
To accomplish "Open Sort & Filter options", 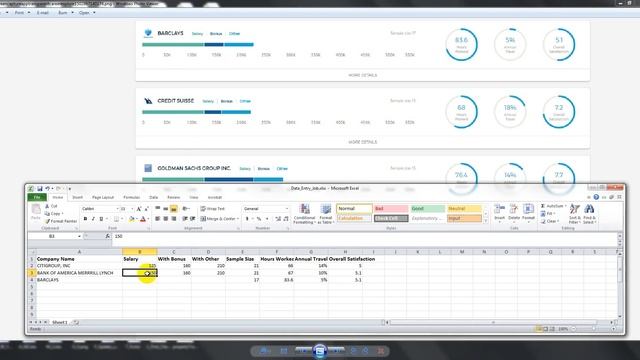I will point(574,213).
